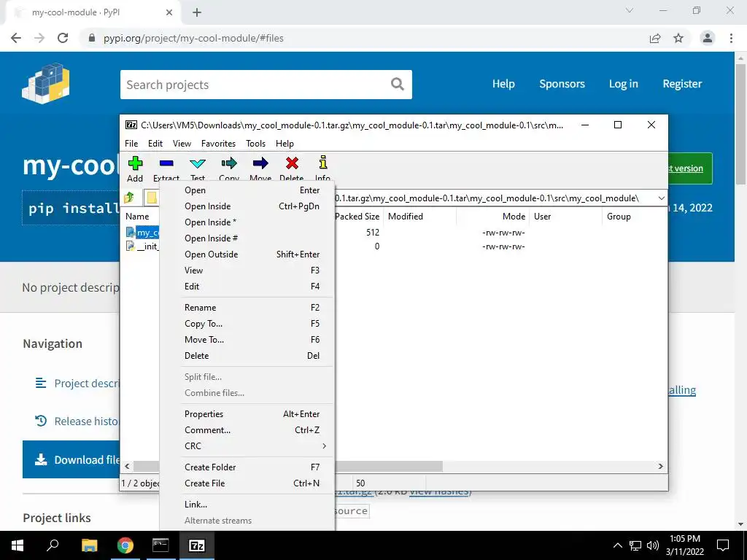Click the Download files navigation button

coord(71,459)
